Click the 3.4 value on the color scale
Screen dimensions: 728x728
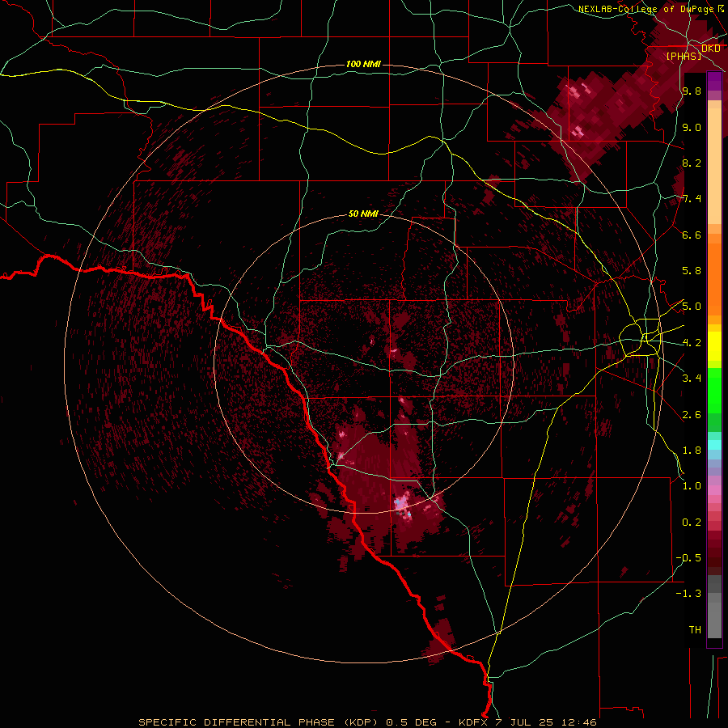pos(692,379)
